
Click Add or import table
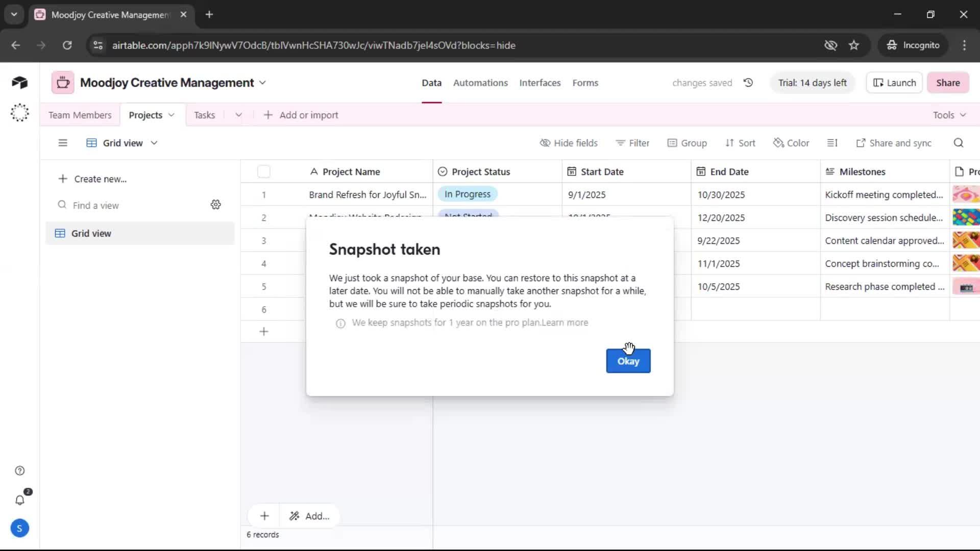pyautogui.click(x=301, y=115)
